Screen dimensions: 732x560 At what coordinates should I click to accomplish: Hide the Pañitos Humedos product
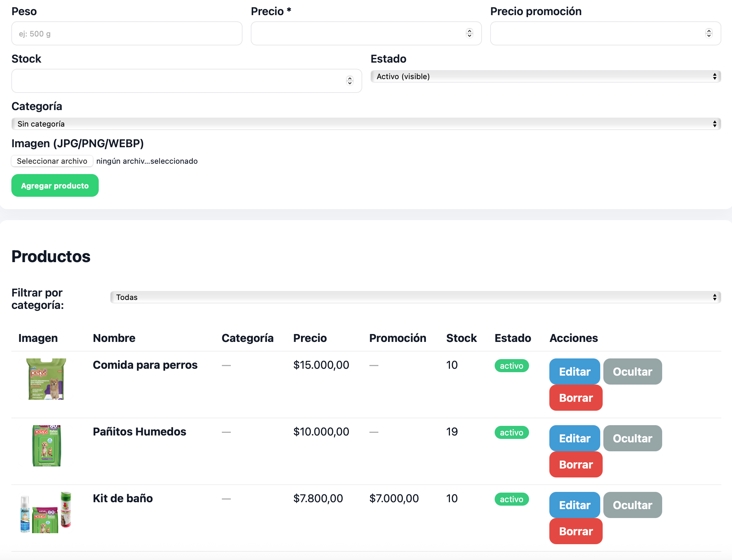(632, 438)
